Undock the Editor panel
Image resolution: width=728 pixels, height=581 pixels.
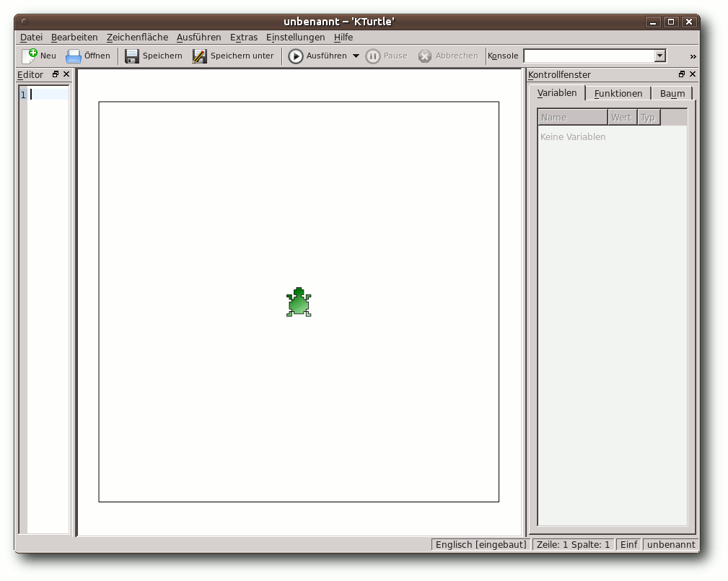(x=56, y=74)
